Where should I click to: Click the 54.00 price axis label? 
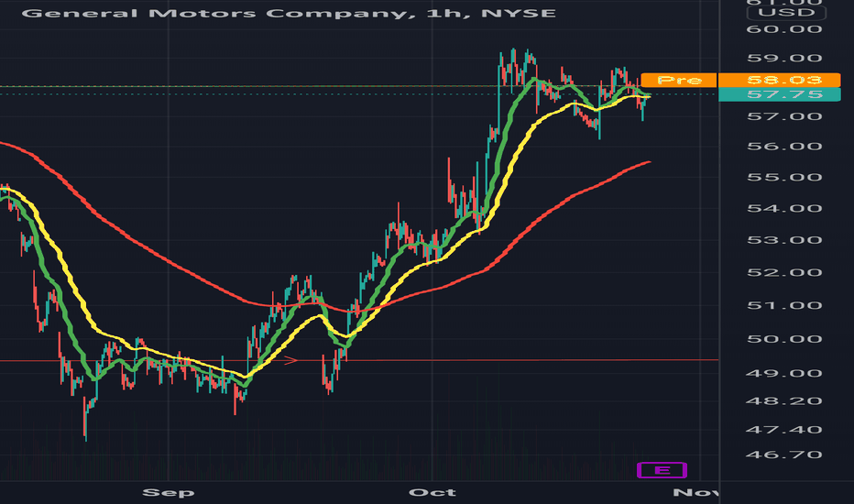tap(784, 208)
